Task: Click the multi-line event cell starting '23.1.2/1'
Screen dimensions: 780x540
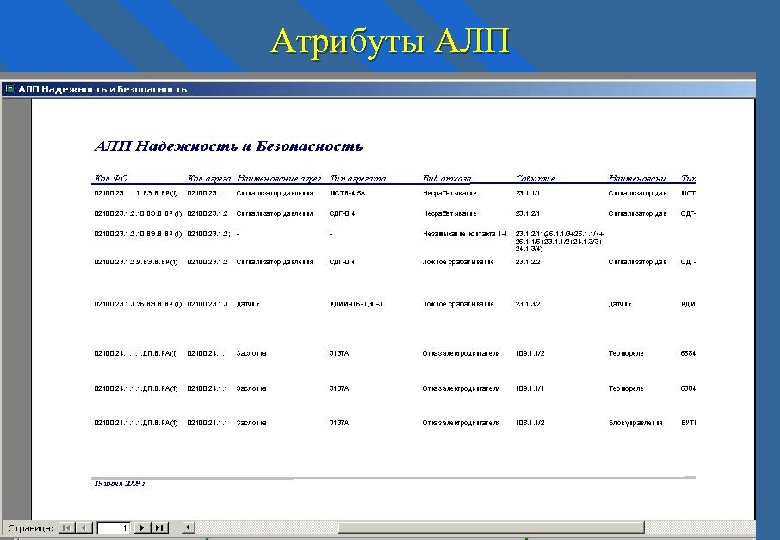Action: point(560,241)
